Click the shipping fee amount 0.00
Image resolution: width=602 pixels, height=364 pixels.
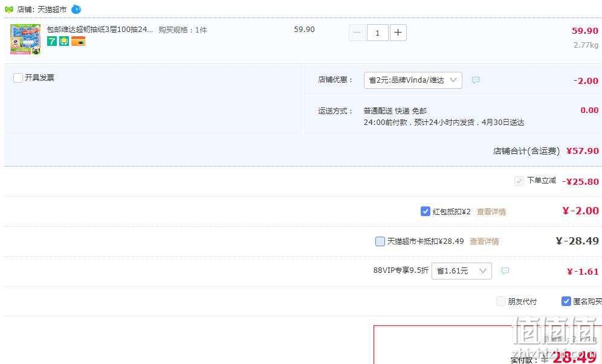point(589,110)
